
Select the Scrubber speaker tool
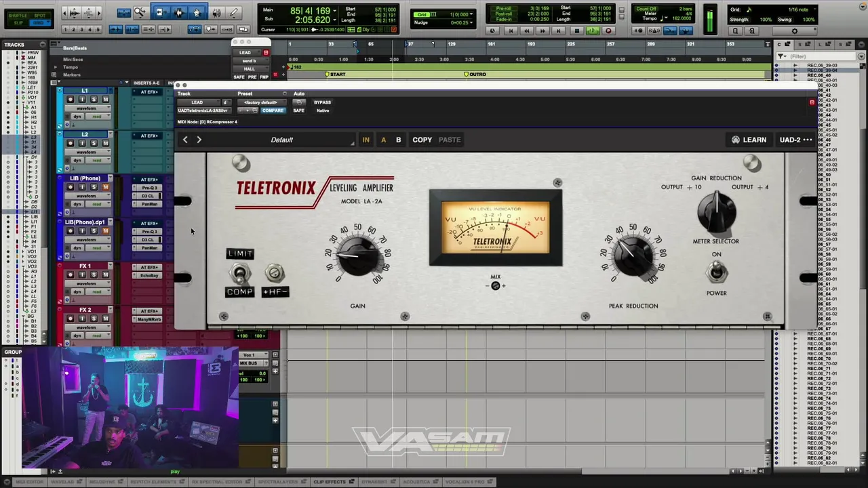pos(216,13)
